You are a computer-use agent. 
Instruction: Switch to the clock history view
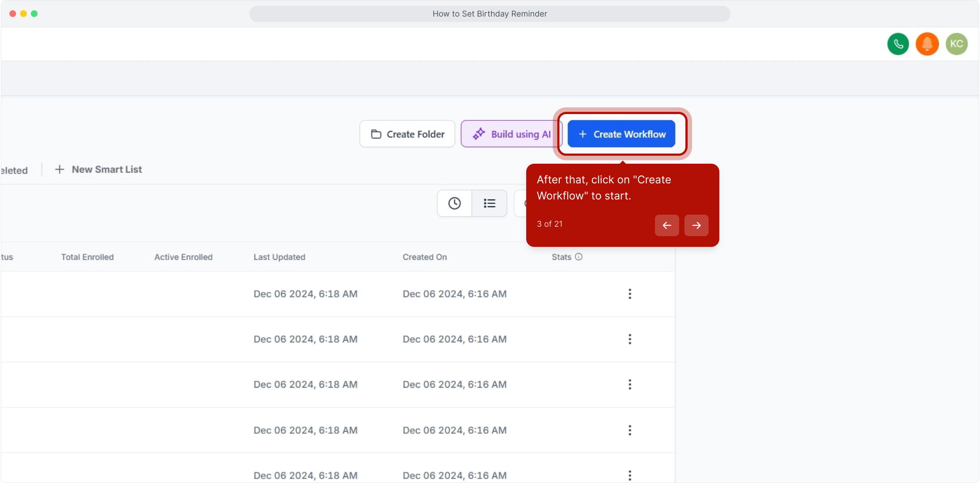pos(454,203)
